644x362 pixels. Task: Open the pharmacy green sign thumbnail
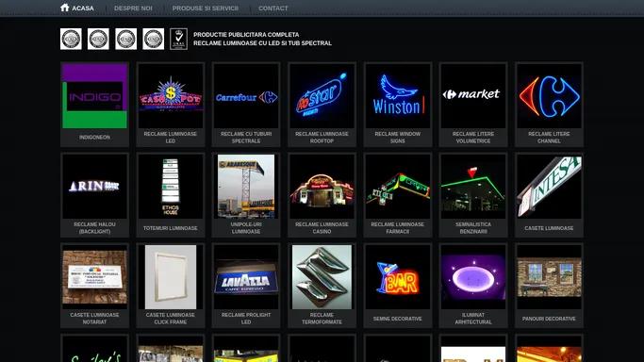coord(398,187)
